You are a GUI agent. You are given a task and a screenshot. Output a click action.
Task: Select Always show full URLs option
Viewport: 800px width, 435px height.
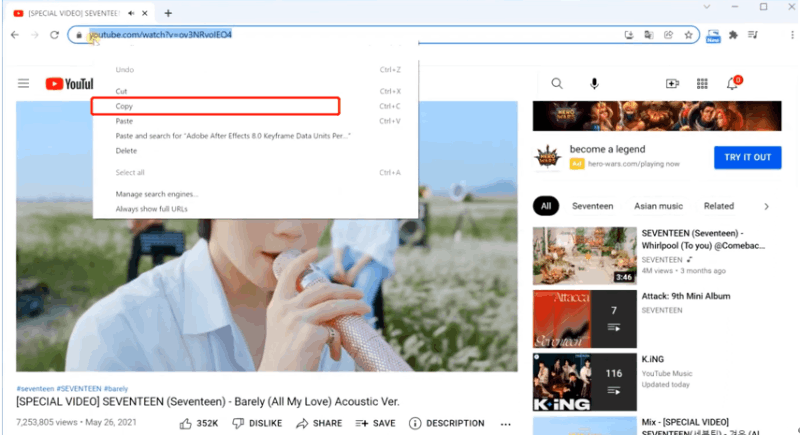(x=255, y=209)
